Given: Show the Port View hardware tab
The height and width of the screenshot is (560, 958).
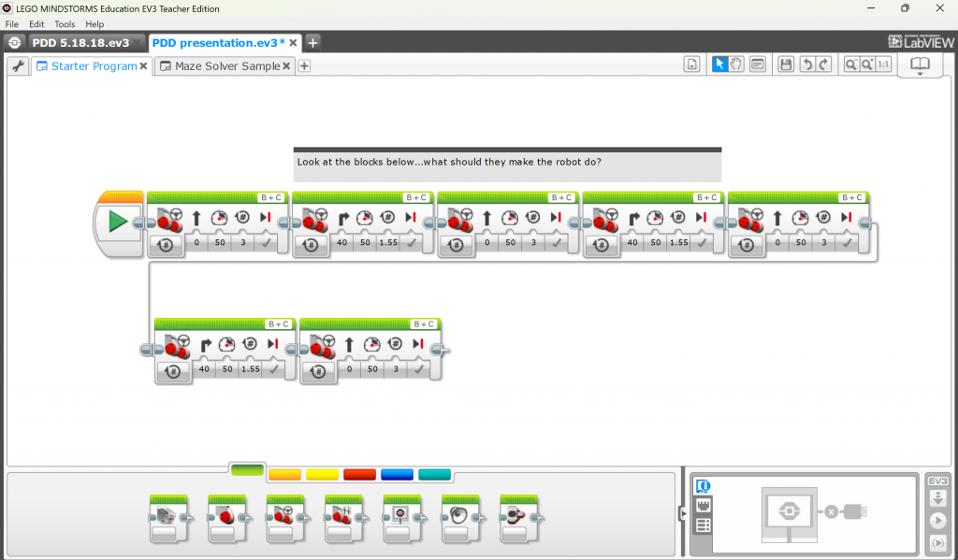Looking at the screenshot, I should point(704,506).
